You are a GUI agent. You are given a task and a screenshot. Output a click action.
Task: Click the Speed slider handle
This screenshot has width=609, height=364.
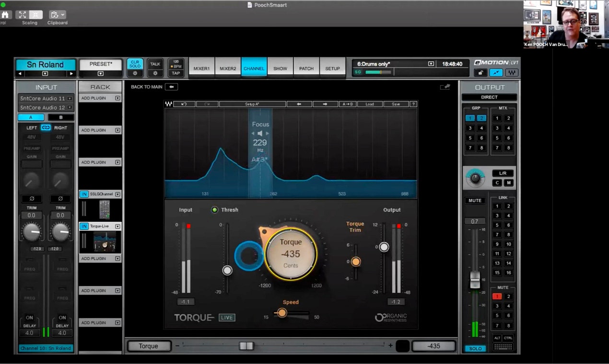(282, 313)
